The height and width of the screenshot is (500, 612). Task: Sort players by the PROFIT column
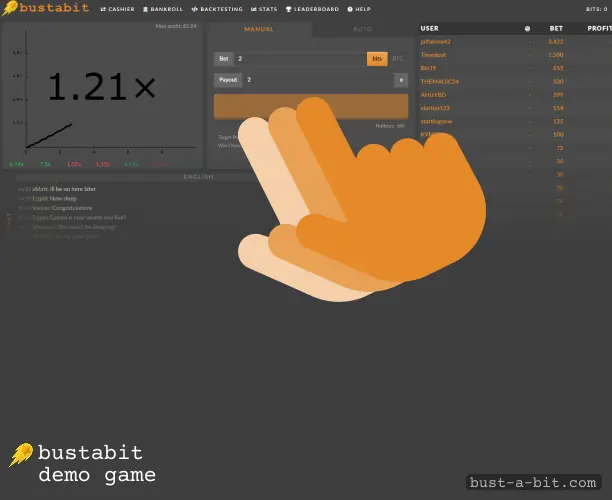599,28
